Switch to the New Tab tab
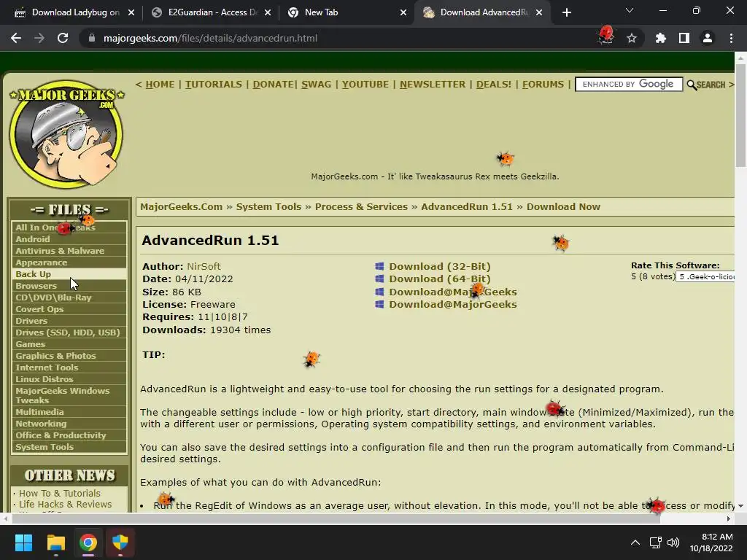747x560 pixels. (347, 12)
